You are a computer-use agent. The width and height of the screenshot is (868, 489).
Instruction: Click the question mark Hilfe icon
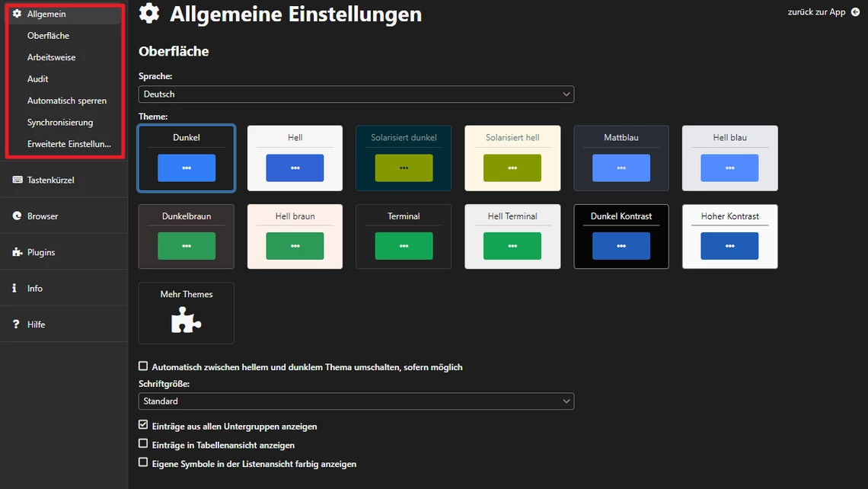coord(15,324)
